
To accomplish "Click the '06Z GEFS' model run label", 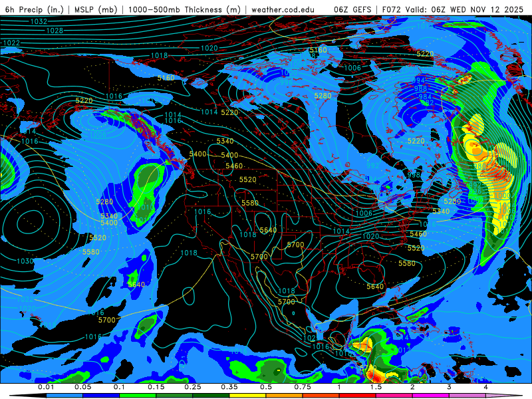I will pyautogui.click(x=352, y=9).
